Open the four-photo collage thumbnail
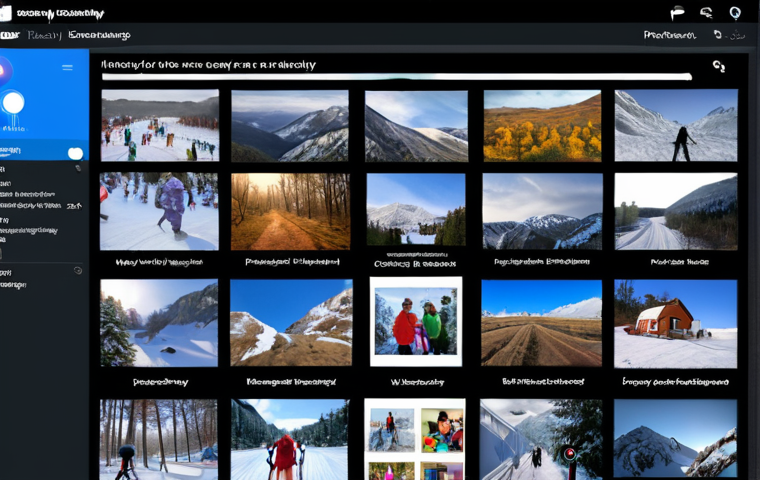Screen dimensions: 760x480 [415, 439]
